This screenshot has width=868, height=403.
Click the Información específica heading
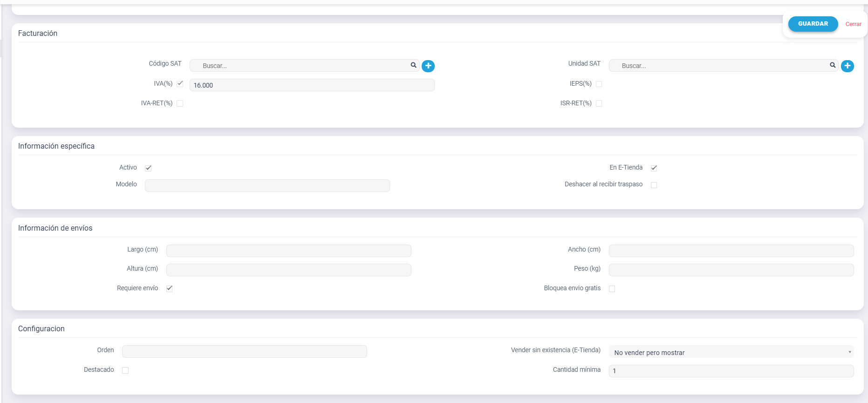tap(56, 146)
